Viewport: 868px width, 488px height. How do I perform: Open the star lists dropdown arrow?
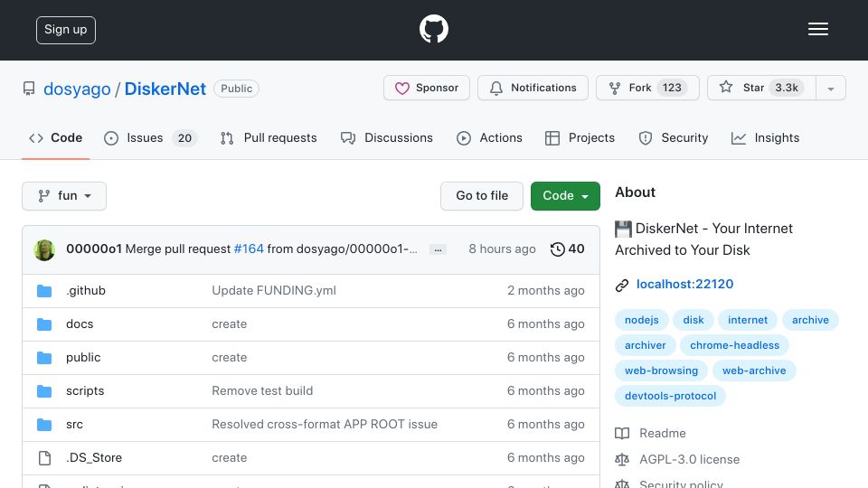click(830, 89)
